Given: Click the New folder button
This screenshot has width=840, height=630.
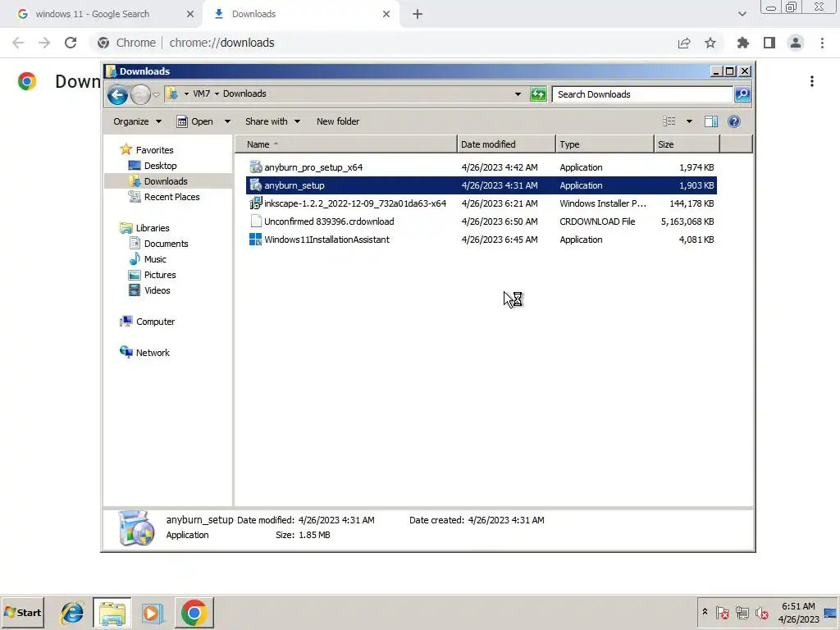Looking at the screenshot, I should point(338,121).
